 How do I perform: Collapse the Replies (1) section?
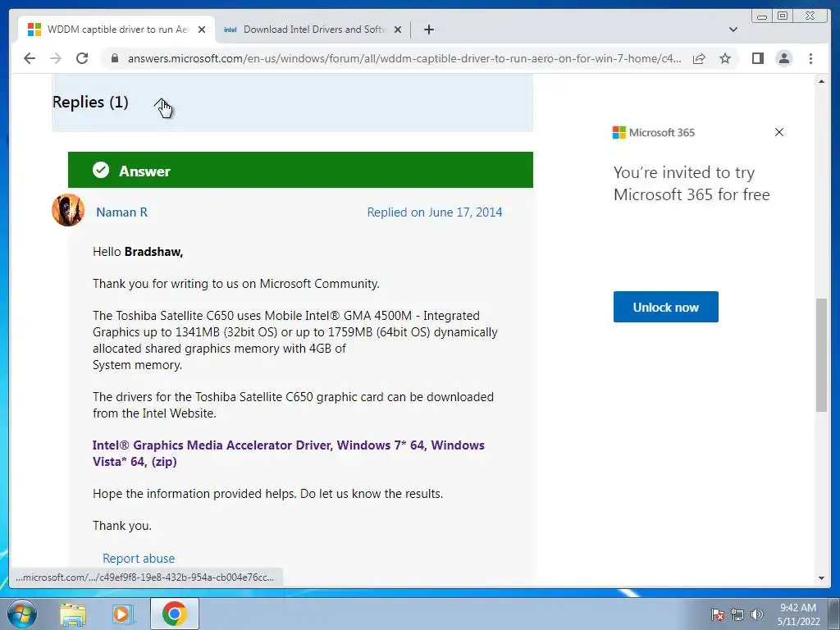[x=160, y=103]
